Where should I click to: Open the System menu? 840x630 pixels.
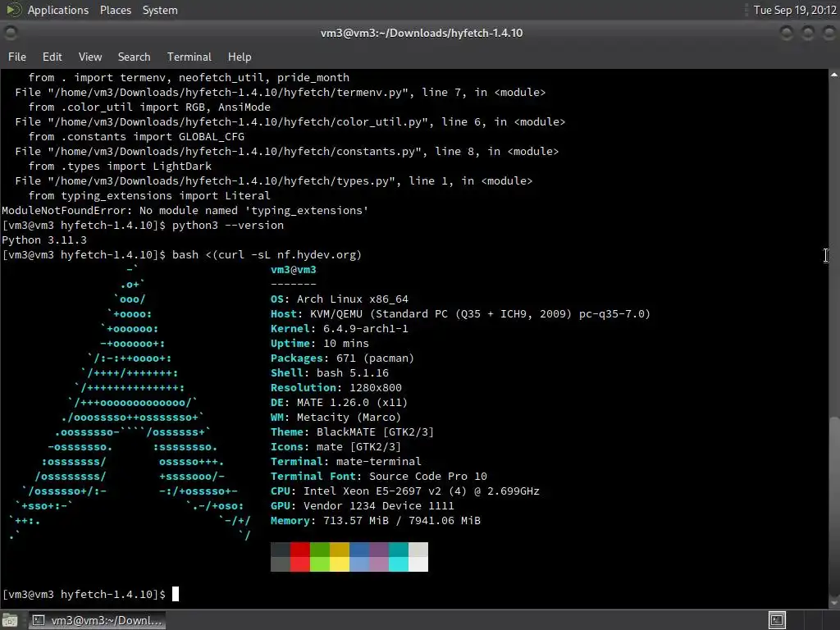tap(160, 10)
